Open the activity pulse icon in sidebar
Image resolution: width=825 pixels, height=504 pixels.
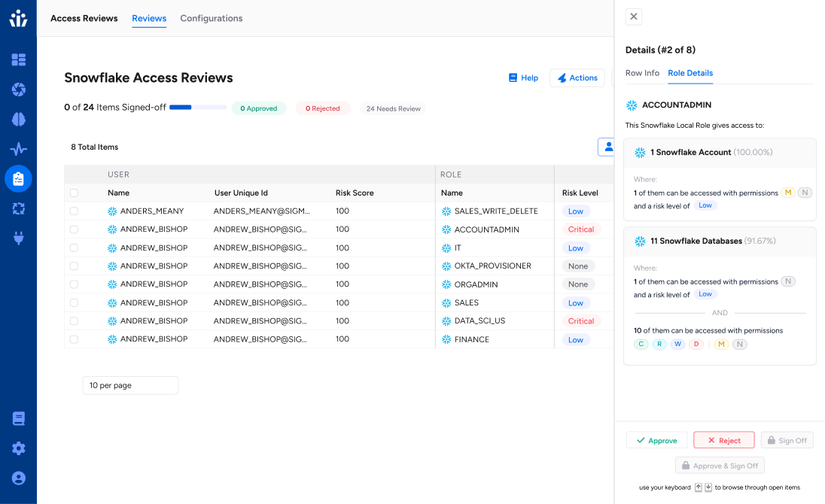[x=18, y=149]
